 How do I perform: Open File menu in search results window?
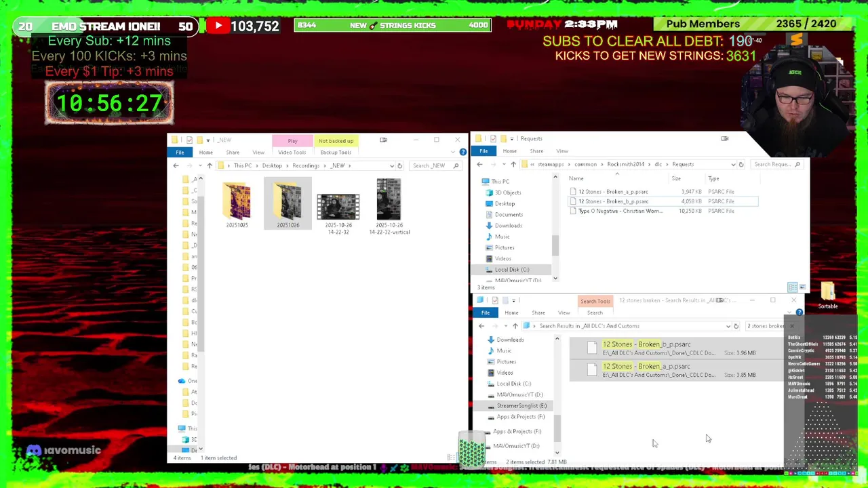click(x=486, y=312)
